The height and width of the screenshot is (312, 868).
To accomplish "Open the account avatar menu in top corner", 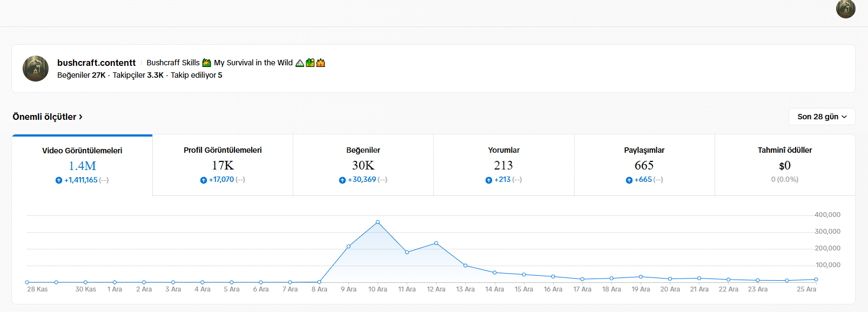I will [x=845, y=9].
